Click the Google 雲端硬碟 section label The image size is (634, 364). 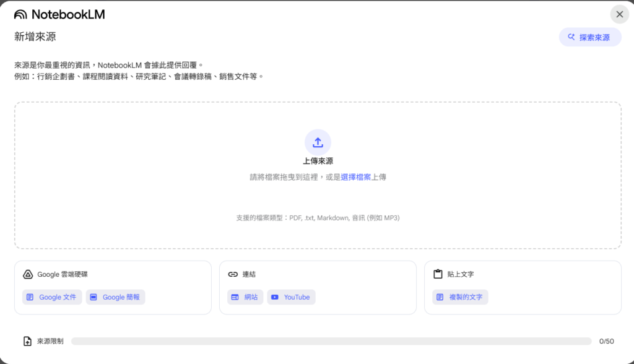63,274
